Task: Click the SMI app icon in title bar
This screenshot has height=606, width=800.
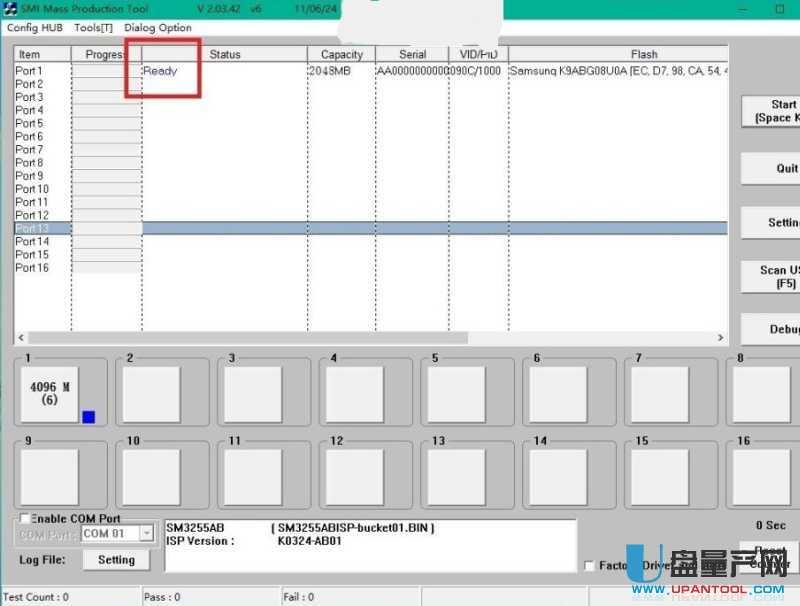Action: [x=10, y=8]
